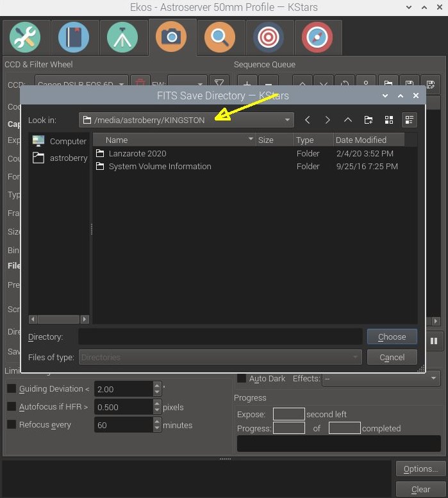The width and height of the screenshot is (448, 498).
Task: Adjust the Autofocus HFR spin arrows
Action: pyautogui.click(x=157, y=407)
